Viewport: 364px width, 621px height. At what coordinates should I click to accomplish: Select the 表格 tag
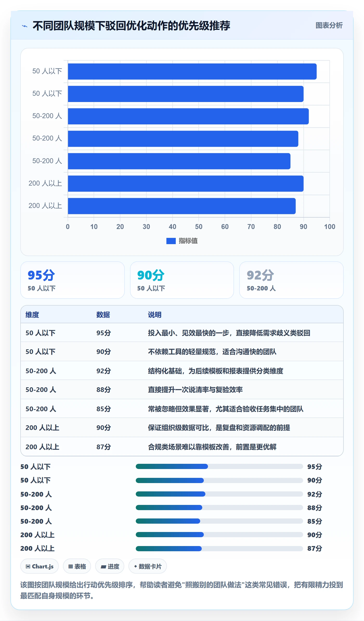click(77, 566)
